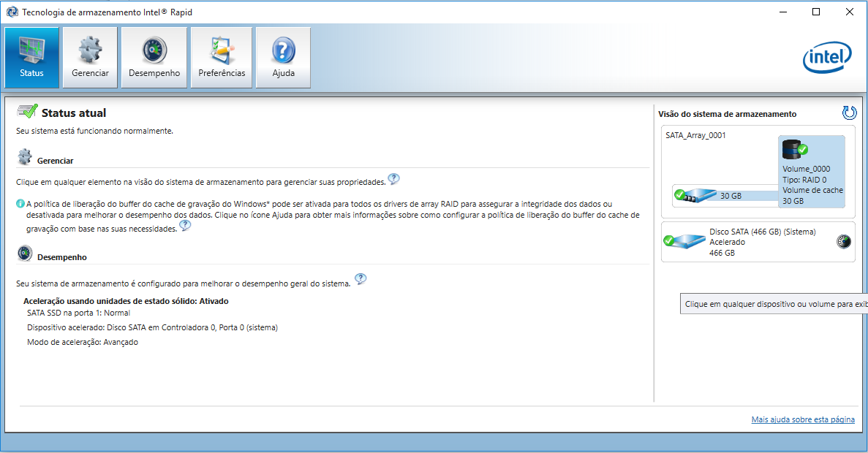Refresh the storage system view
This screenshot has height=453, width=868.
pyautogui.click(x=849, y=113)
